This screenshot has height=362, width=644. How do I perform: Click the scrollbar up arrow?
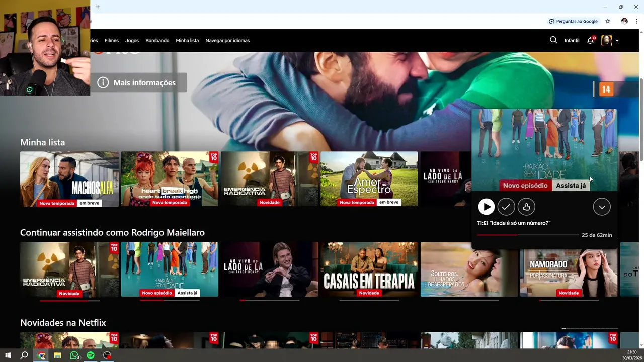(641, 32)
